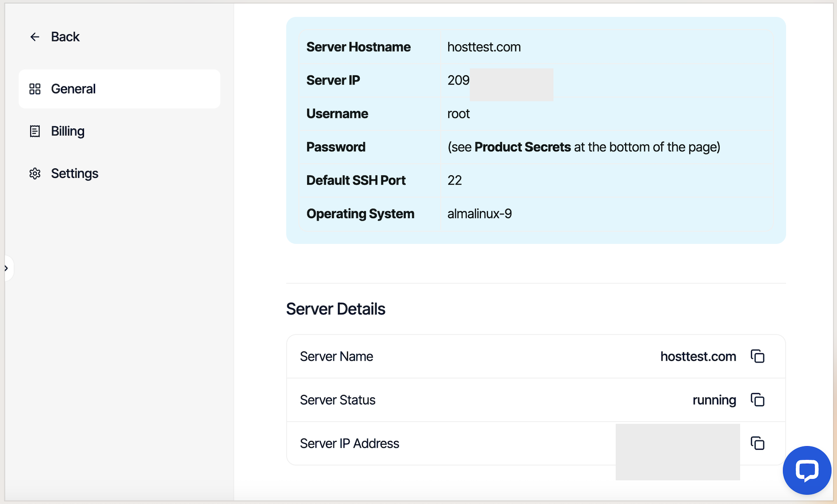Open the General section
The image size is (837, 504).
[119, 89]
